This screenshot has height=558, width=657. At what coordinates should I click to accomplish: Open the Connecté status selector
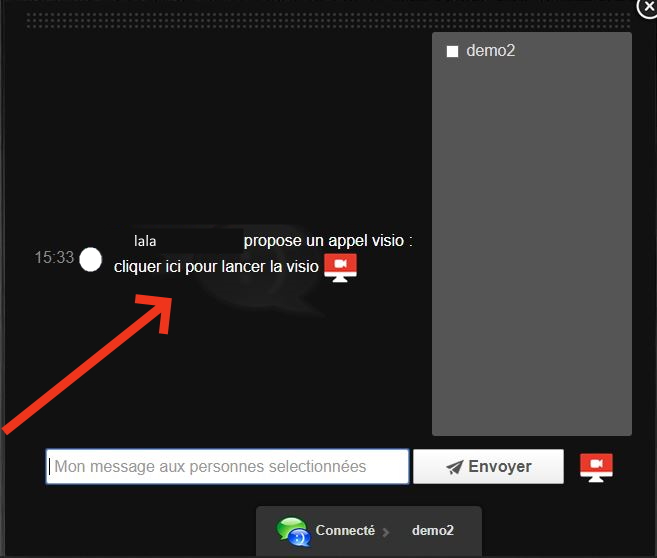(x=345, y=531)
